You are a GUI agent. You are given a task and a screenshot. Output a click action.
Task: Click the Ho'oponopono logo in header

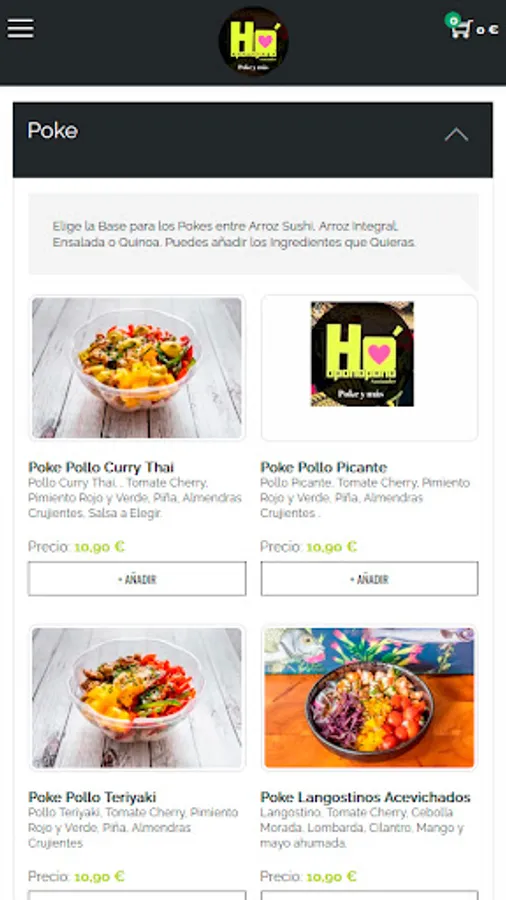point(253,41)
